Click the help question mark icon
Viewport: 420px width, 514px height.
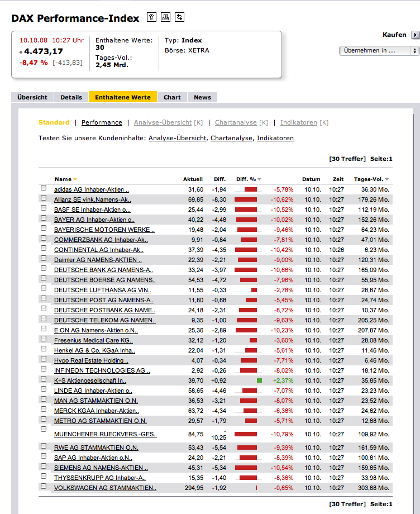click(x=151, y=17)
